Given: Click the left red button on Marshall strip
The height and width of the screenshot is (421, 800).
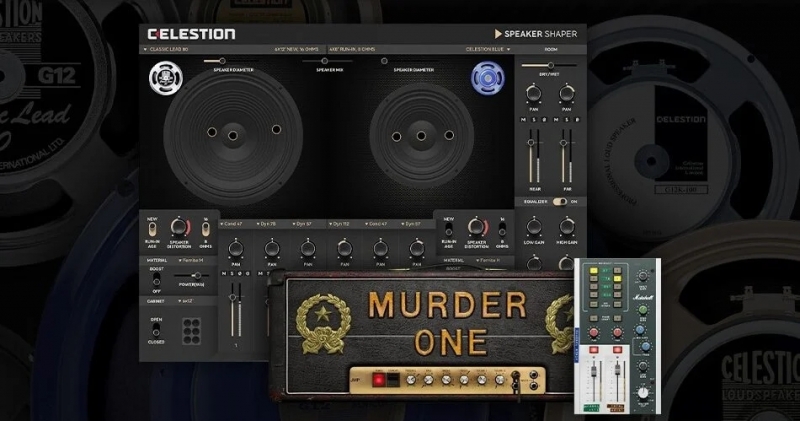Looking at the screenshot, I should 593,350.
